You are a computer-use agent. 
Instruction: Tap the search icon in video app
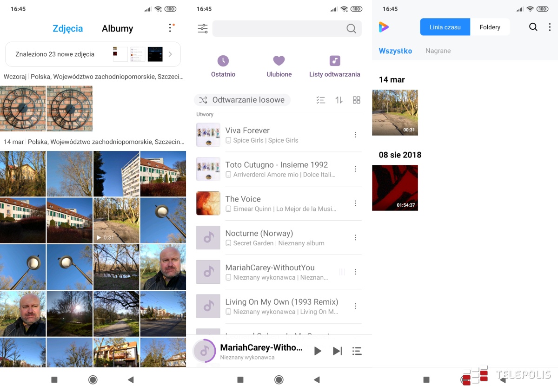coord(533,27)
